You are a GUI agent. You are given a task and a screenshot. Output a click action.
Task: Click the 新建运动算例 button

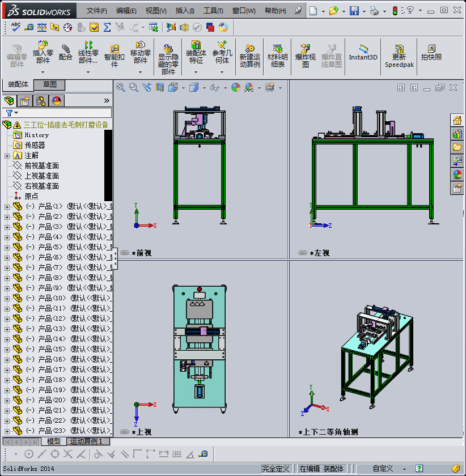point(249,56)
